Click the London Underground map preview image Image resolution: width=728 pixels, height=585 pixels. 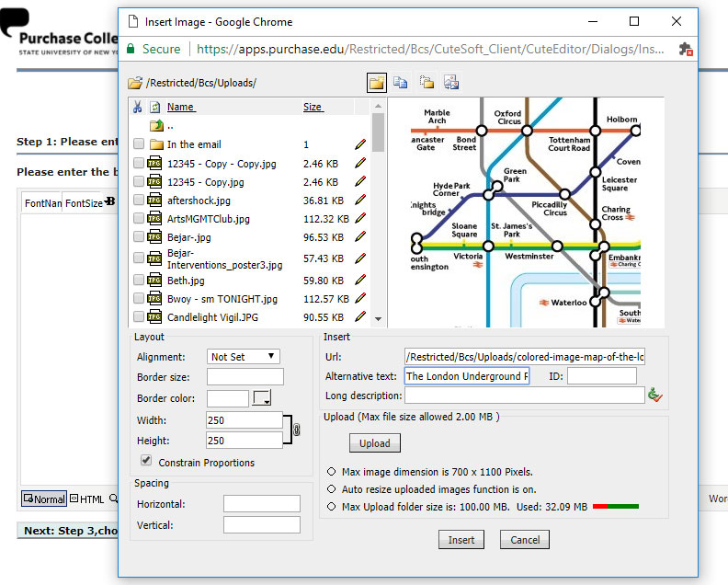526,212
